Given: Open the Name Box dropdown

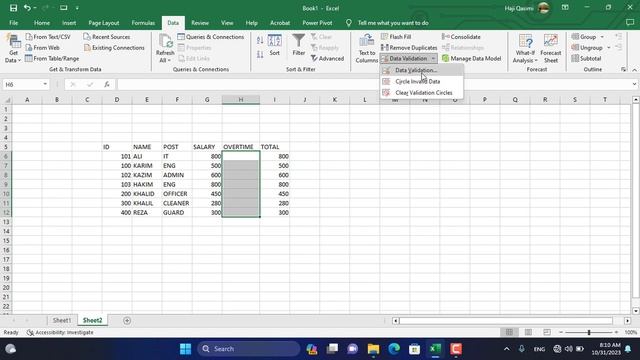Looking at the screenshot, I should click(x=45, y=84).
